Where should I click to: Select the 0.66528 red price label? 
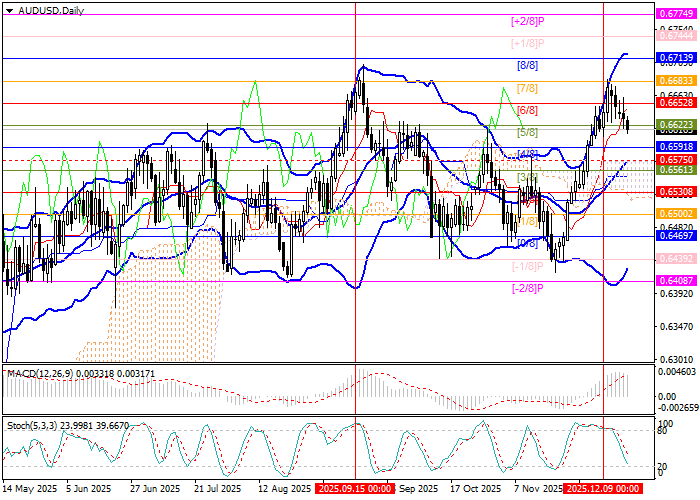(676, 103)
